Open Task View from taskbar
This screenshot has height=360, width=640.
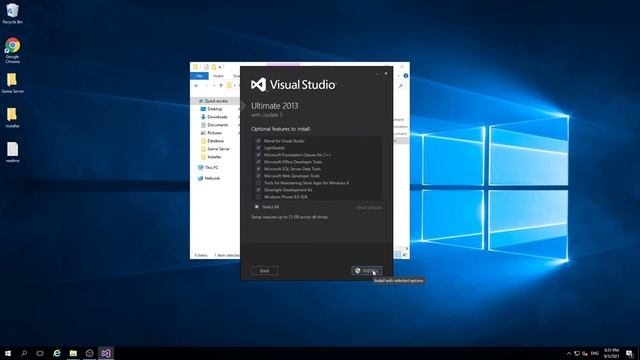pos(40,353)
